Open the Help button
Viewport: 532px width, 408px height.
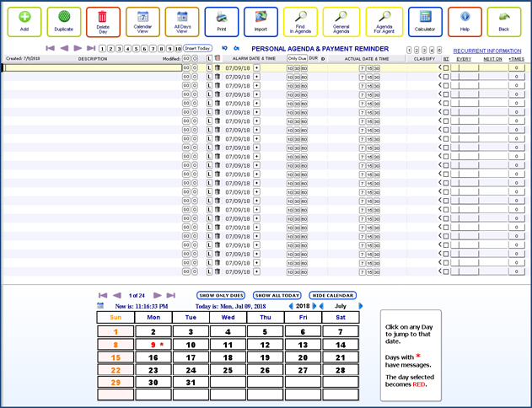click(465, 18)
